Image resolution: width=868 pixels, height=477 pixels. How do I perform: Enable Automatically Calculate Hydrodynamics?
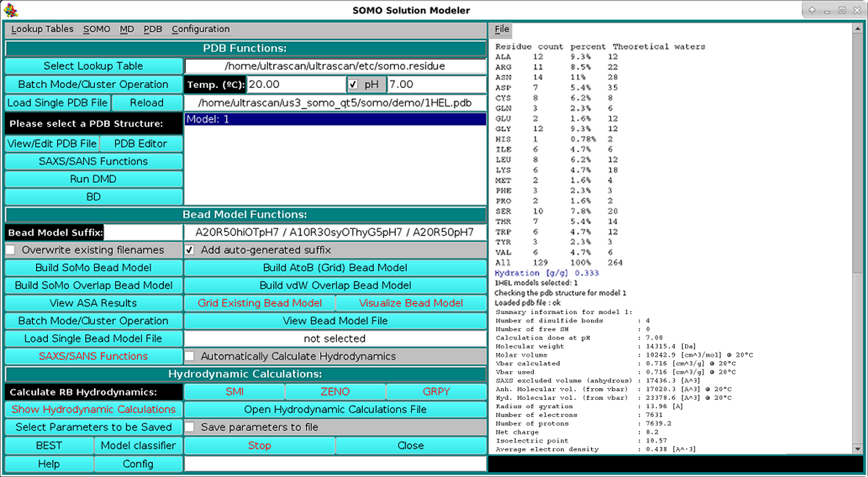click(190, 357)
